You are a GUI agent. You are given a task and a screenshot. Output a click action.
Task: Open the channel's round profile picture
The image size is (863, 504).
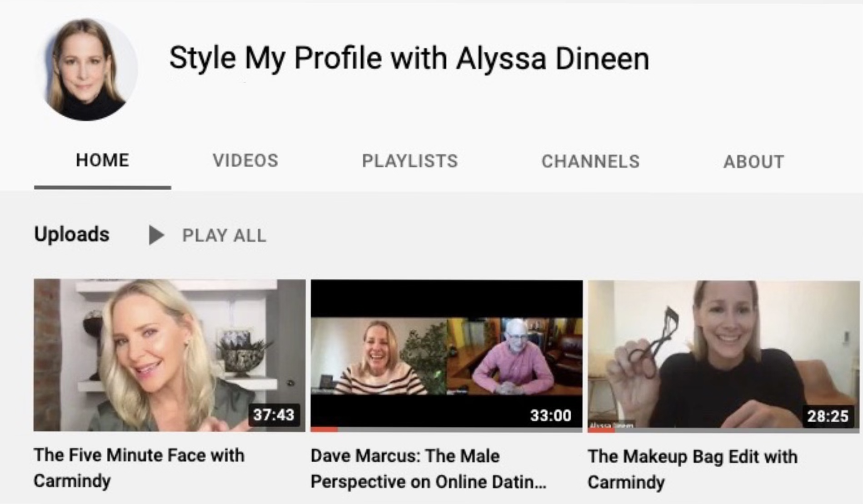tap(87, 69)
